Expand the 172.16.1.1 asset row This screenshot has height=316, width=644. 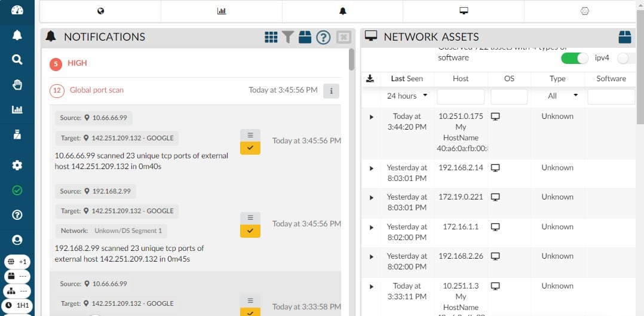click(x=372, y=227)
